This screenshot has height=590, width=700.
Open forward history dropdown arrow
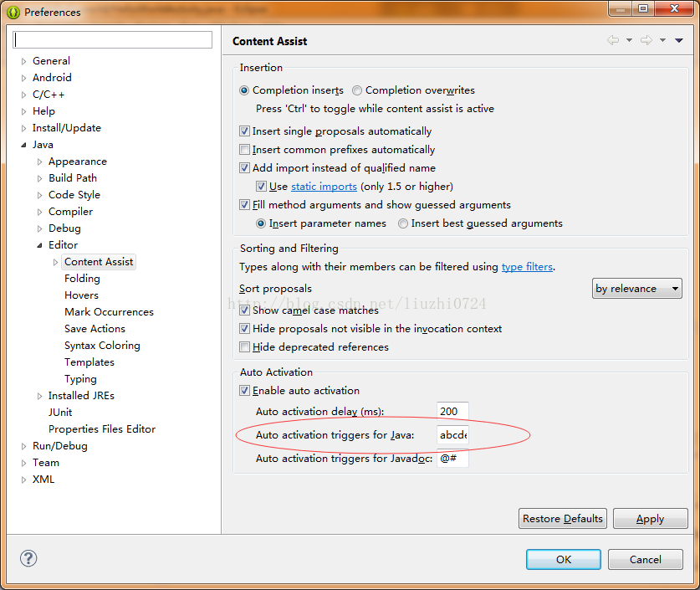[662, 40]
